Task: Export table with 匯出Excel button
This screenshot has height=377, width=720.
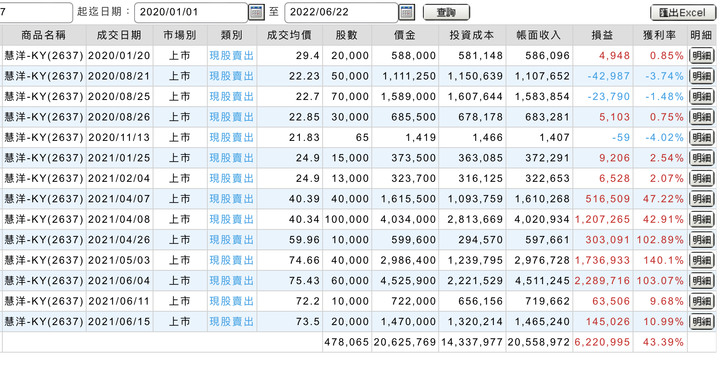Action: tap(683, 13)
